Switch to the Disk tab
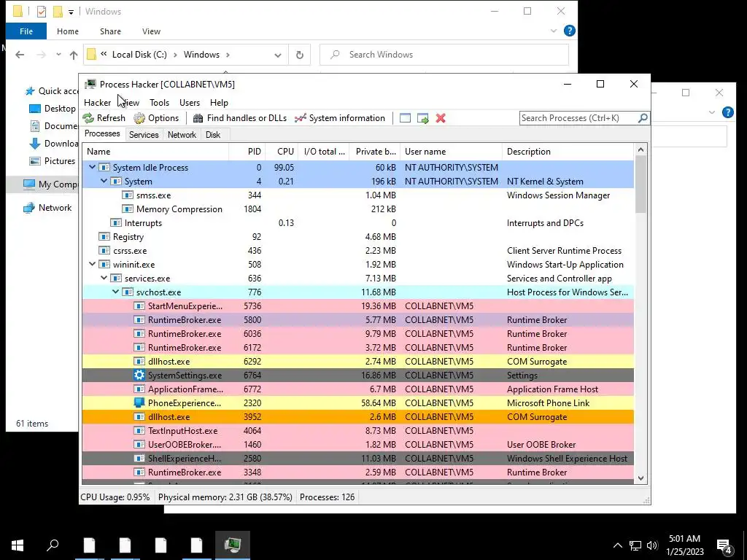 213,135
